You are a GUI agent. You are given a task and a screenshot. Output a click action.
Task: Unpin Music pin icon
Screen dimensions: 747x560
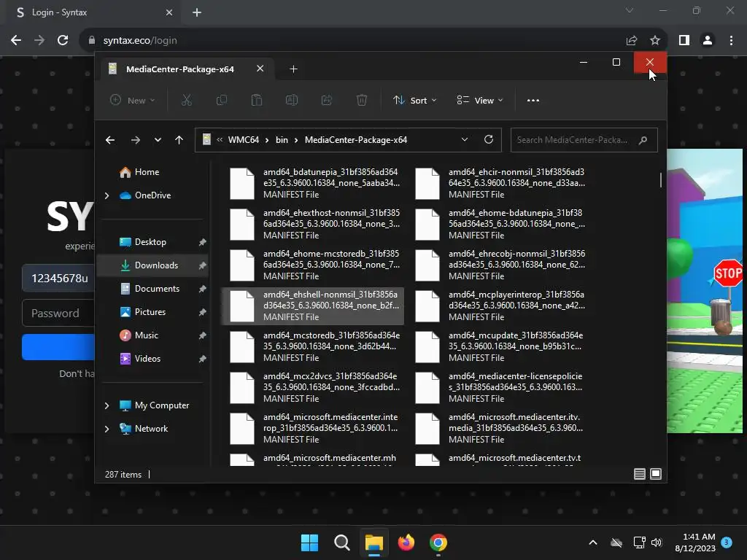(x=203, y=335)
